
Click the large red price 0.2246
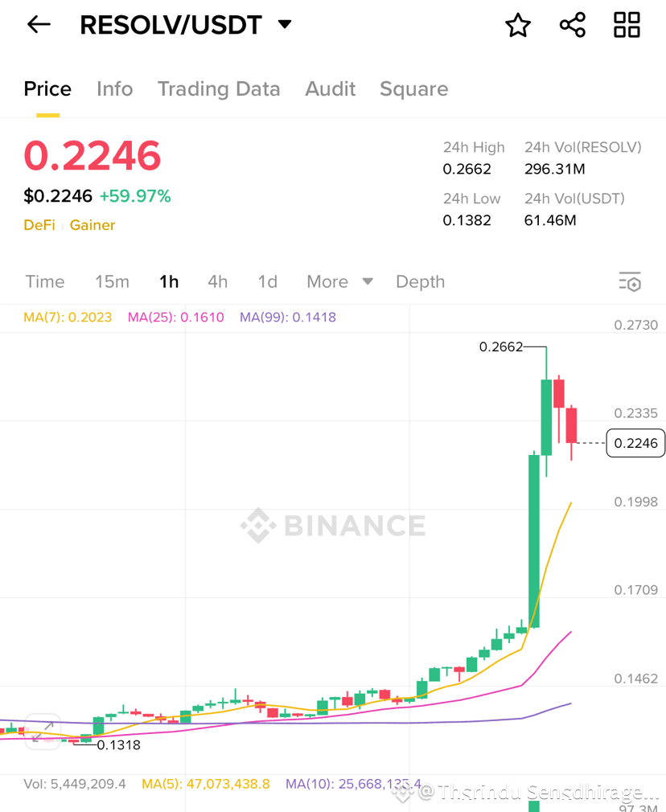pos(92,155)
